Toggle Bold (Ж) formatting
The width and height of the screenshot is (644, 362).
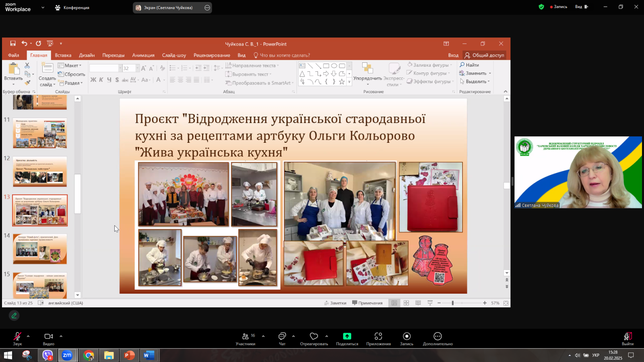93,80
